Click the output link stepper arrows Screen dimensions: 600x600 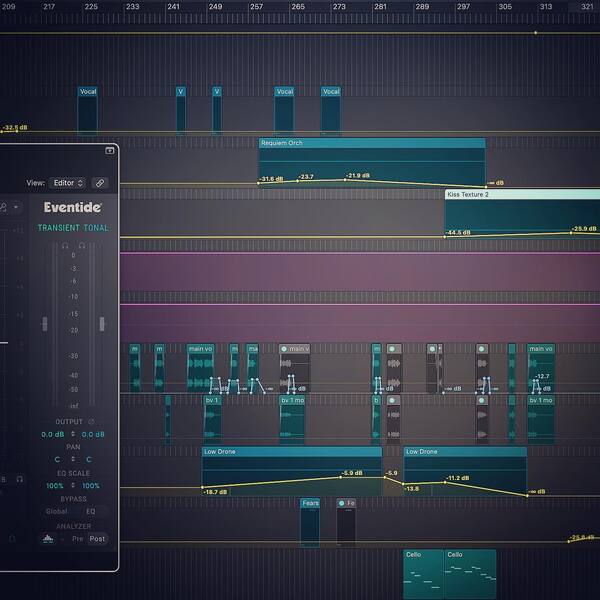73,434
